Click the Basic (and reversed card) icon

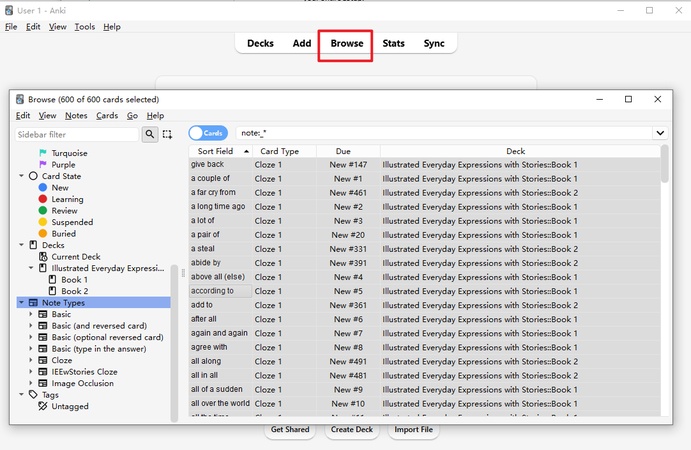(x=43, y=325)
